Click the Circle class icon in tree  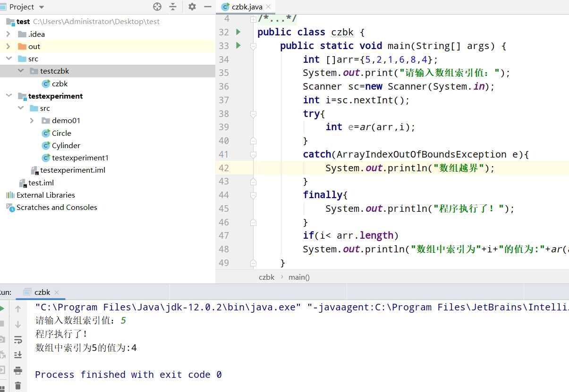[46, 133]
